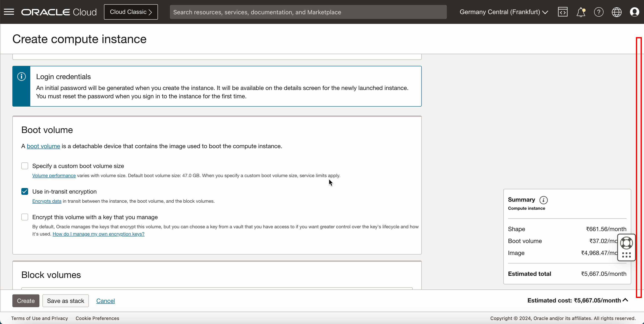Screen dimensions: 644x324
Task: Click the Summary info circle icon
Action: point(544,200)
